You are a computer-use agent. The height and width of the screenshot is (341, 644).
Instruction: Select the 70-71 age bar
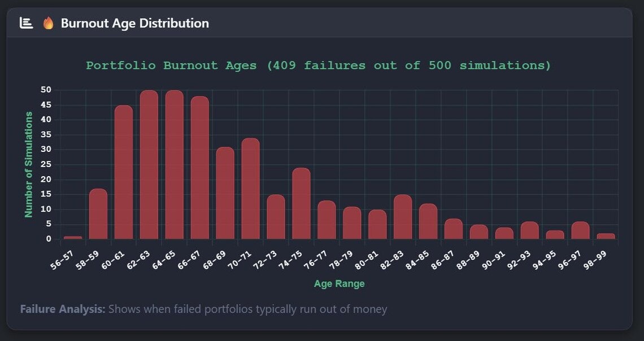250,189
